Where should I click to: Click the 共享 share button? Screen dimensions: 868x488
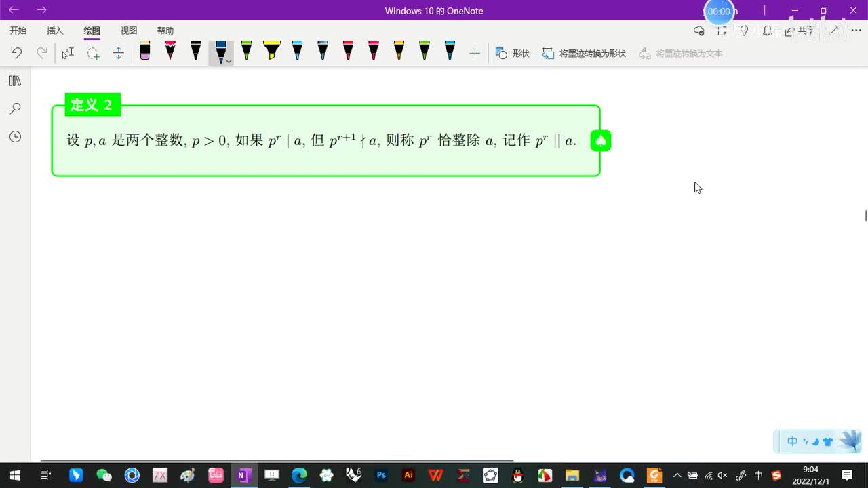[799, 30]
